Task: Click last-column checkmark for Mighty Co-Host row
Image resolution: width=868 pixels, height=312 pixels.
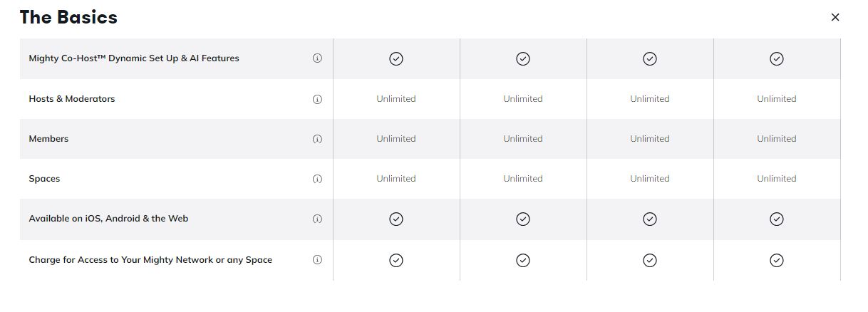Action: pyautogui.click(x=777, y=58)
